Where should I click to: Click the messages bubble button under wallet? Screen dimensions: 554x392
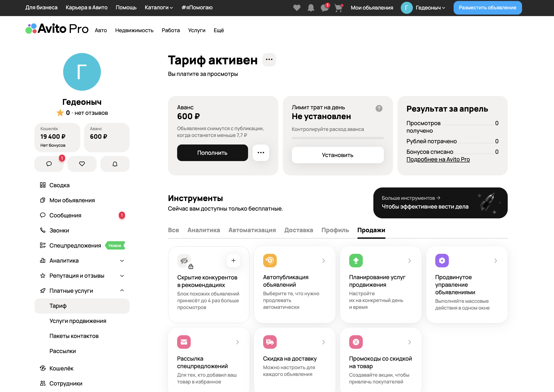(x=49, y=164)
